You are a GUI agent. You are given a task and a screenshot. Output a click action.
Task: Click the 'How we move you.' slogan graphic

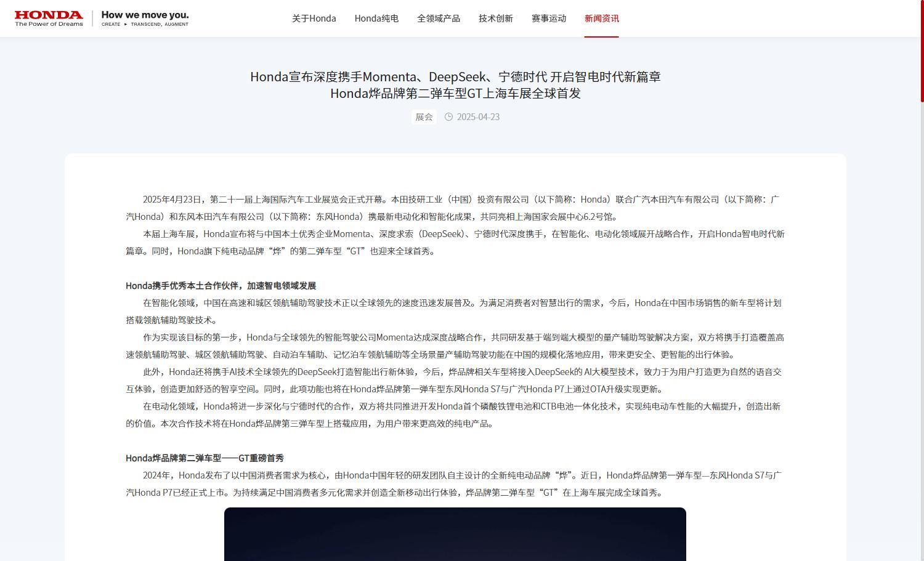pos(145,18)
